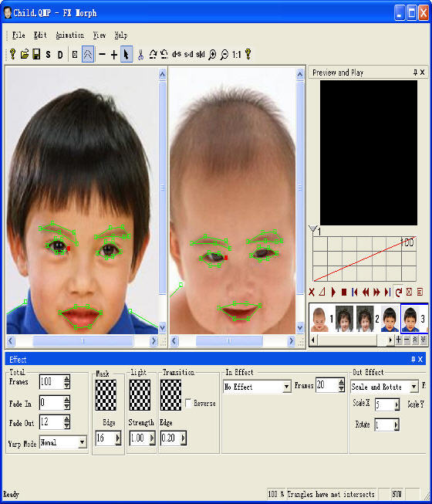Click the red triangle curve icon in Preview panel
The height and width of the screenshot is (504, 432).
coord(322,292)
